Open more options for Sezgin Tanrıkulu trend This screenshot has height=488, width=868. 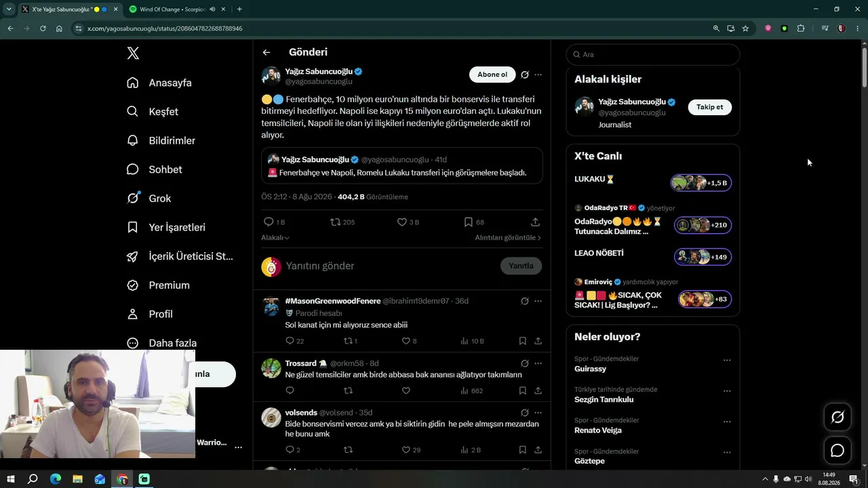coord(727,391)
